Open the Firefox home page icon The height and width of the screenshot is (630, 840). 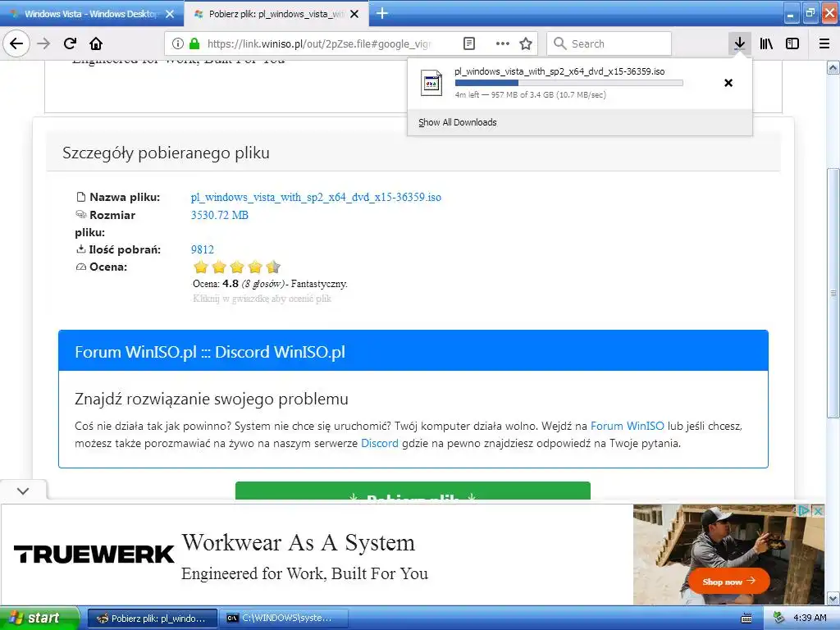(x=96, y=43)
